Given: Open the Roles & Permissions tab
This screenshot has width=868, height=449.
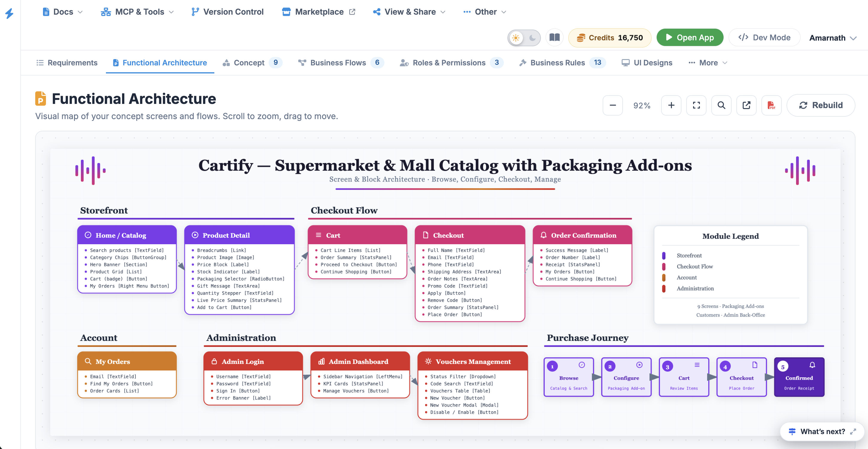Looking at the screenshot, I should [x=451, y=63].
